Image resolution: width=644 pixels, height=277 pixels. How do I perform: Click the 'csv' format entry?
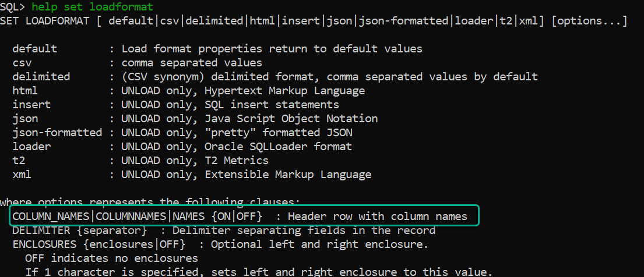[x=137, y=63]
